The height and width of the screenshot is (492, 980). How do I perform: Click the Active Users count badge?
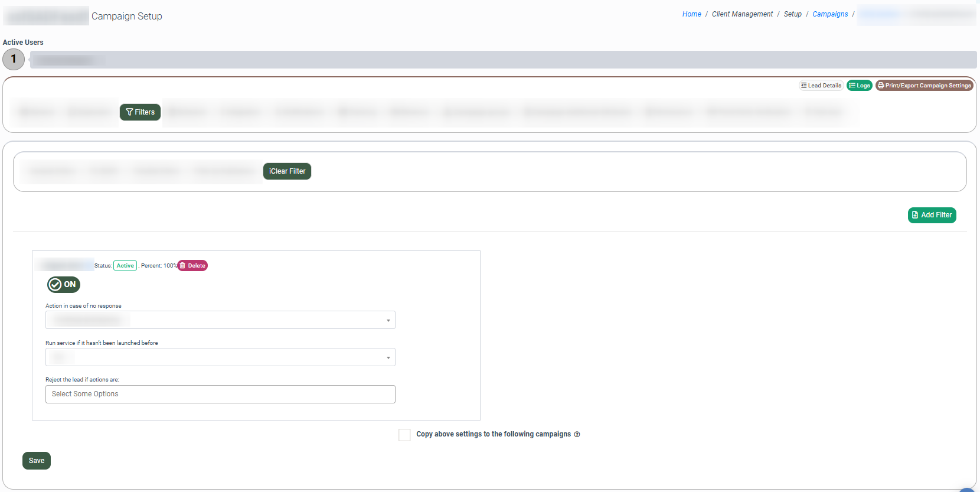(14, 59)
